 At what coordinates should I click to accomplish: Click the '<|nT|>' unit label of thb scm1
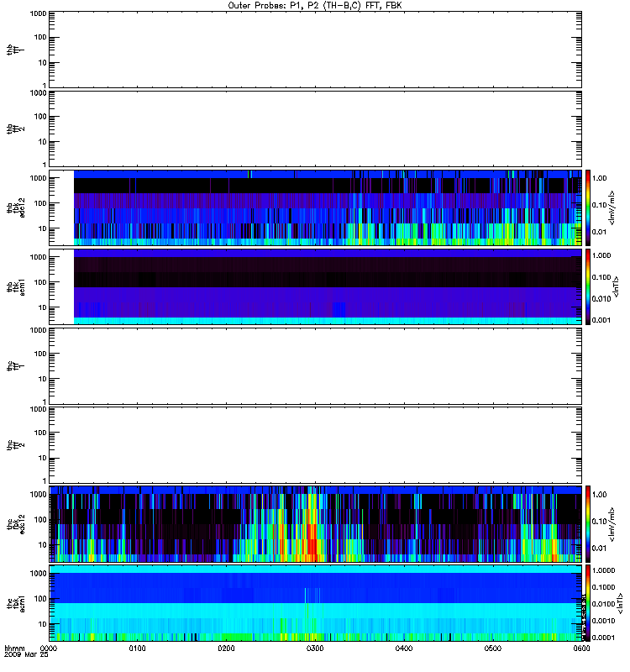pos(617,286)
